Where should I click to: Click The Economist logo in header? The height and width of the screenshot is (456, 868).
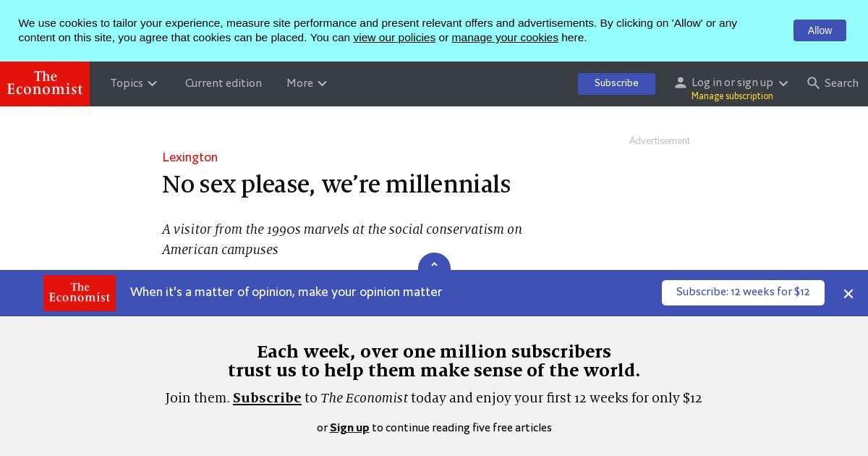tap(45, 84)
